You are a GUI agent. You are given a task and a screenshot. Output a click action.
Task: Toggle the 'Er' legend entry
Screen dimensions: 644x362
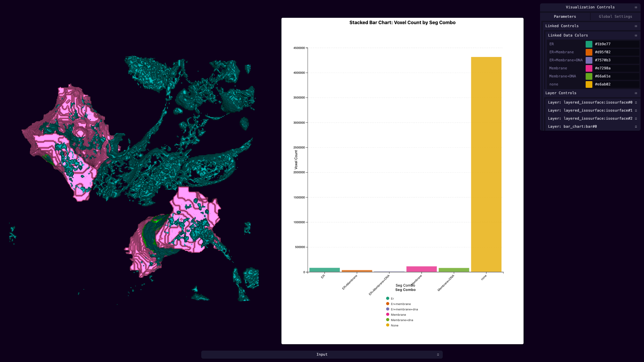point(390,299)
